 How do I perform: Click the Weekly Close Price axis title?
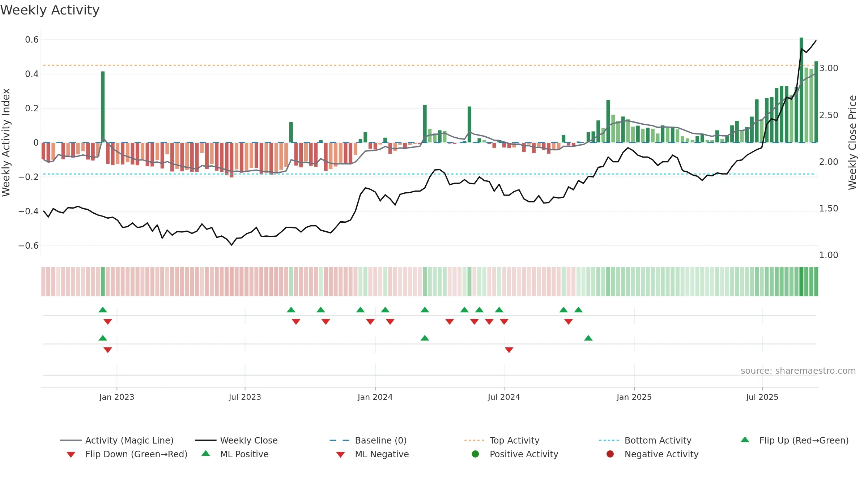(x=852, y=142)
